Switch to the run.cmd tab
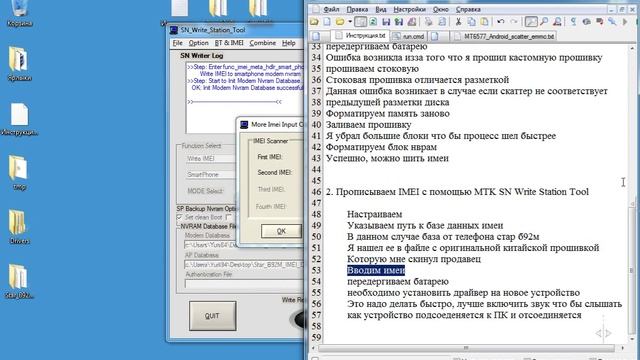The image size is (640, 360). pyautogui.click(x=409, y=36)
